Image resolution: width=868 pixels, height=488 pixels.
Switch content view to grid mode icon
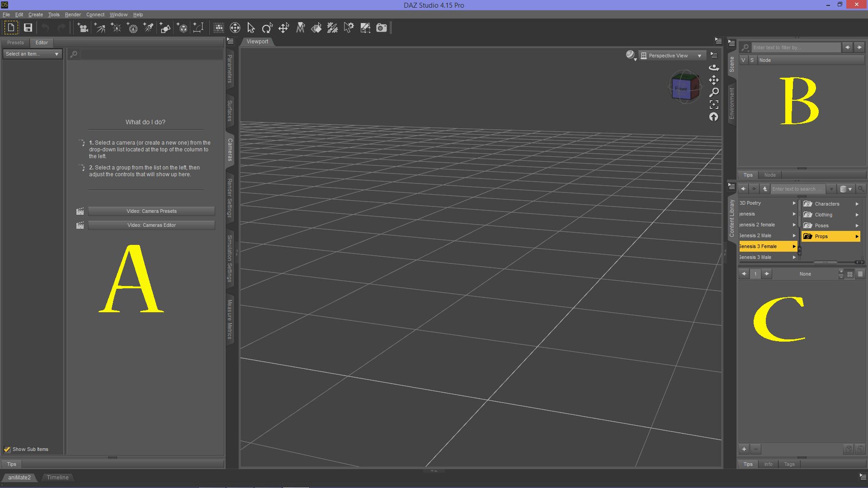[850, 274]
